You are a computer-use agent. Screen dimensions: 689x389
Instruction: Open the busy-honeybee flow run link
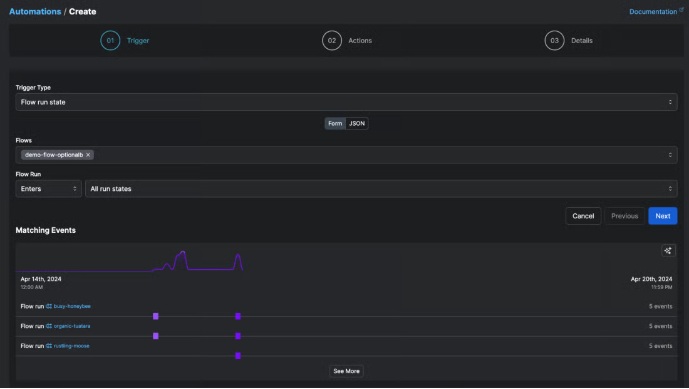[72, 306]
